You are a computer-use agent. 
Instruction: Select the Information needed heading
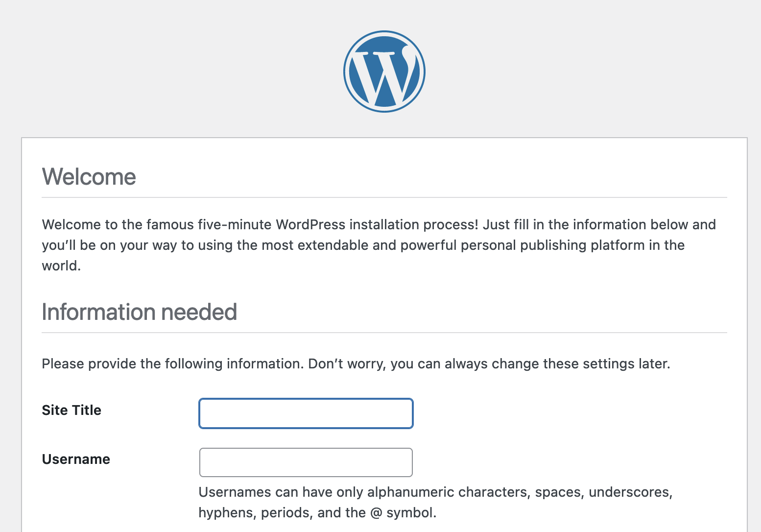click(x=139, y=312)
